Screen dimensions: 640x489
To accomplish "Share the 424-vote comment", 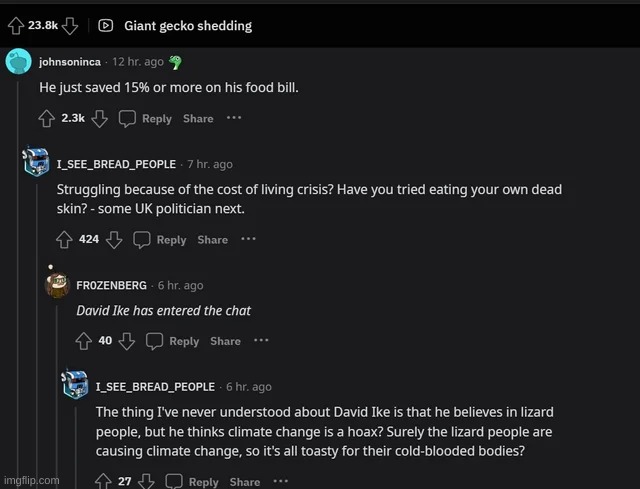I will pos(212,239).
